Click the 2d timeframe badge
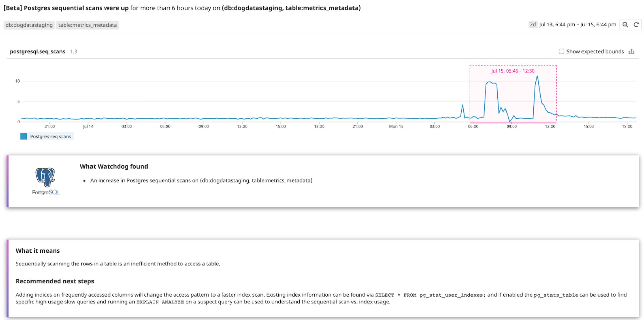Viewport: 644px width, 320px height. coord(533,24)
